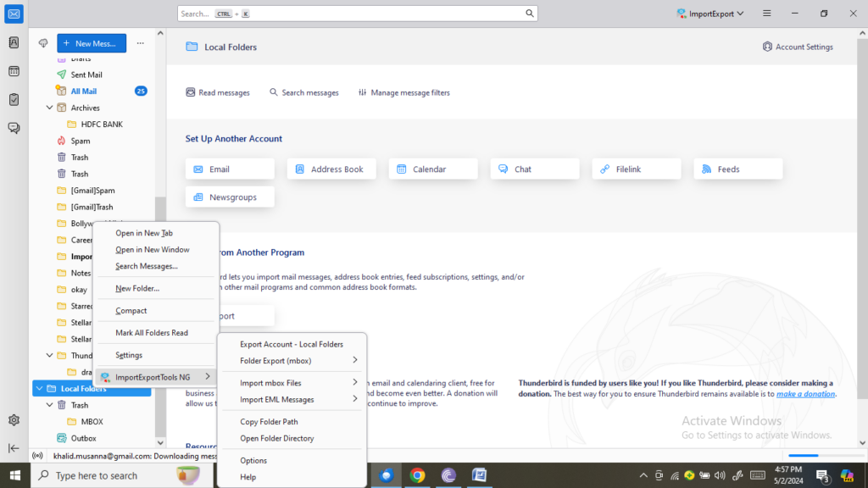This screenshot has width=868, height=488.
Task: Open the make a donation link
Action: (x=805, y=393)
